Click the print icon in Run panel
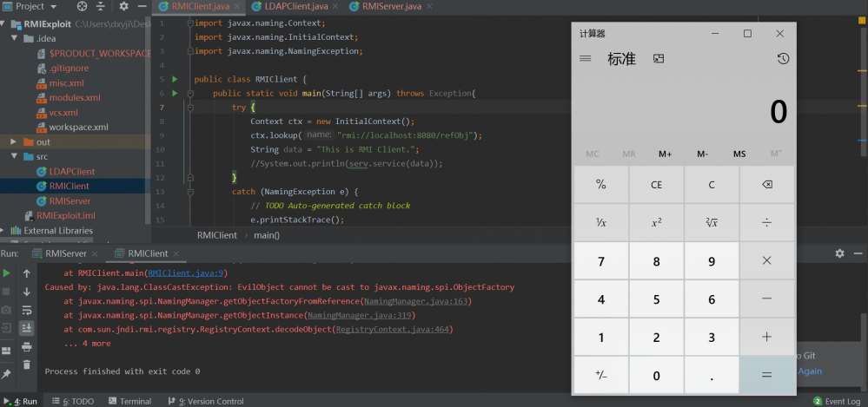Screen dimensions: 868x407 [27, 345]
